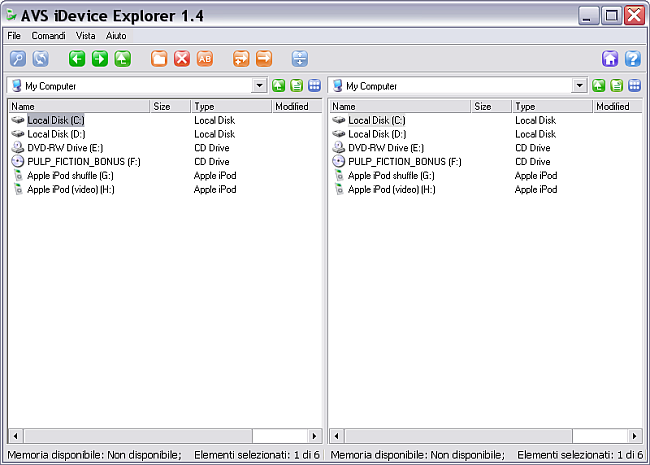Minimize the AVS iDevice Explorer window
650x465 pixels.
tap(588, 16)
